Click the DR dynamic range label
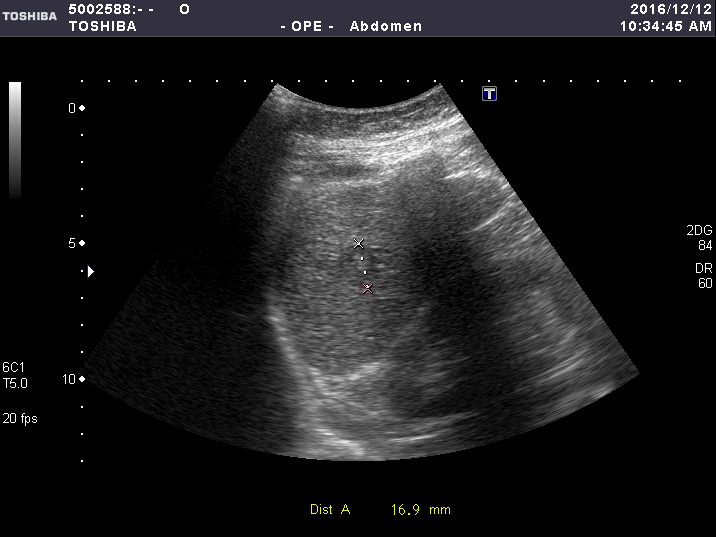Screen dimensions: 716x537 704,268
